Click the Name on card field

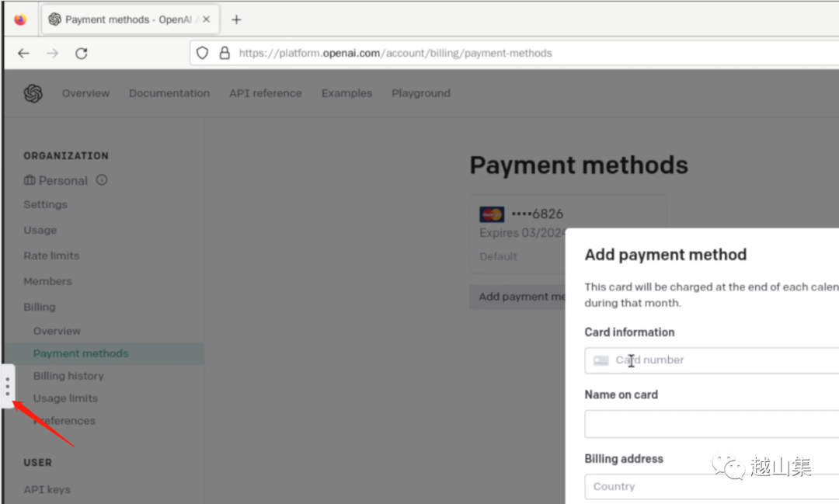[x=711, y=424]
